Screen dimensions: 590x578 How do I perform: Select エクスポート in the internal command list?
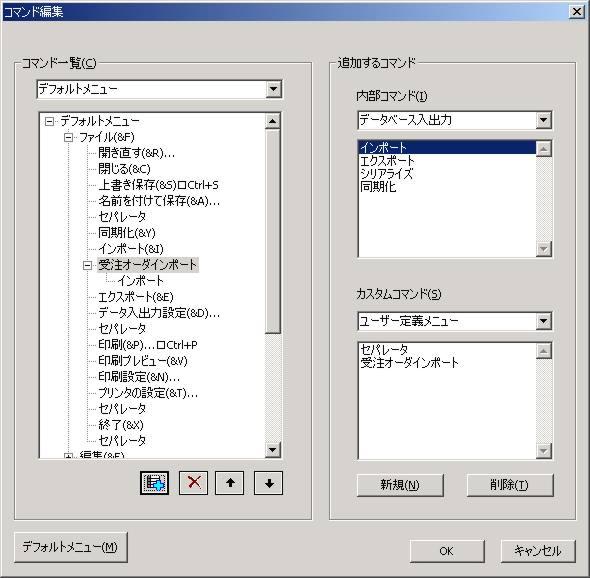click(x=387, y=161)
